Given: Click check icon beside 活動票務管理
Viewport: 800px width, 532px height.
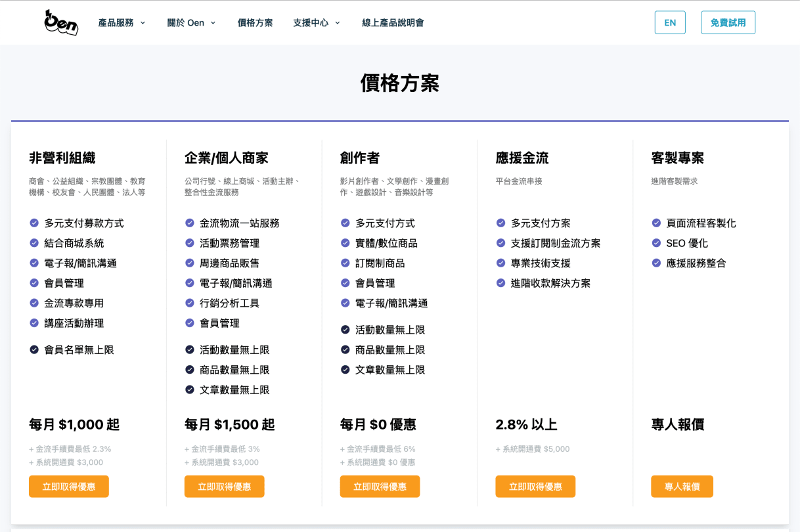Looking at the screenshot, I should point(190,243).
